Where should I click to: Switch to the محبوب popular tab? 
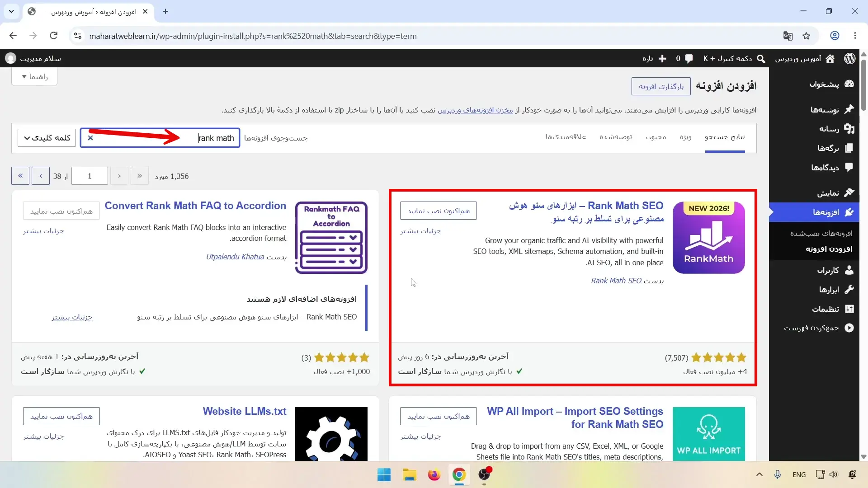tap(656, 137)
